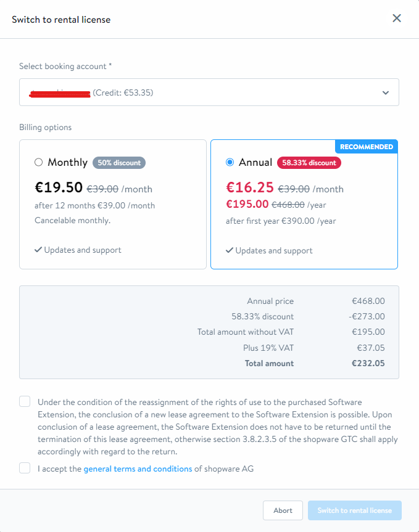Click the Billing options label
419x532 pixels.
click(45, 128)
